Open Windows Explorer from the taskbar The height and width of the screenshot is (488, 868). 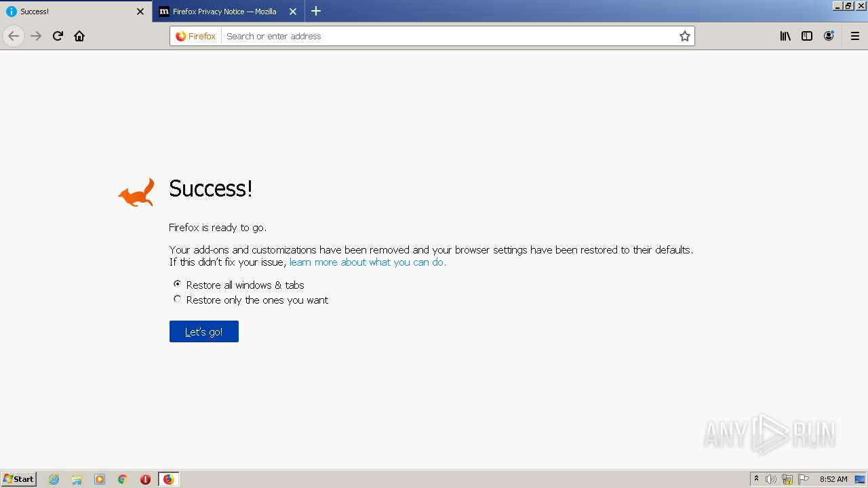[77, 479]
